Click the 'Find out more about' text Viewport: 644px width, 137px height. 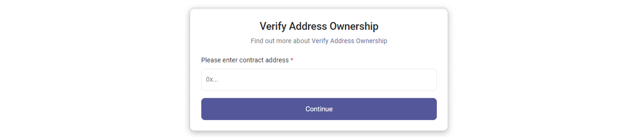tap(280, 41)
